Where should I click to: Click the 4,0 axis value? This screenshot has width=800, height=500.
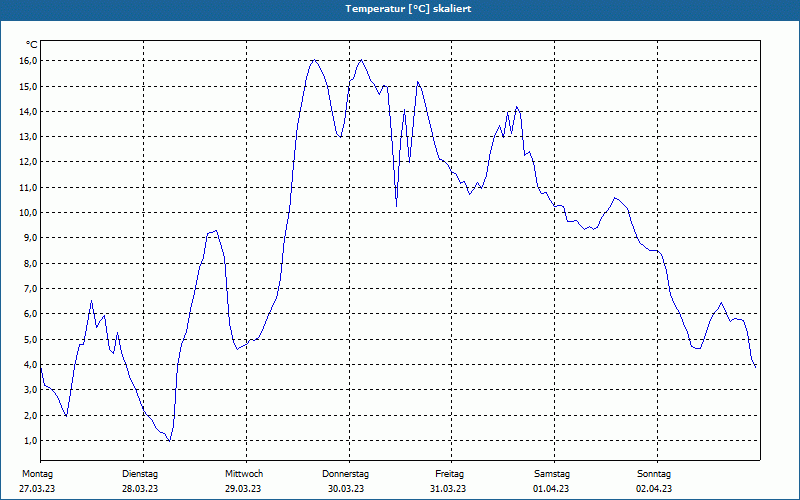click(x=29, y=365)
